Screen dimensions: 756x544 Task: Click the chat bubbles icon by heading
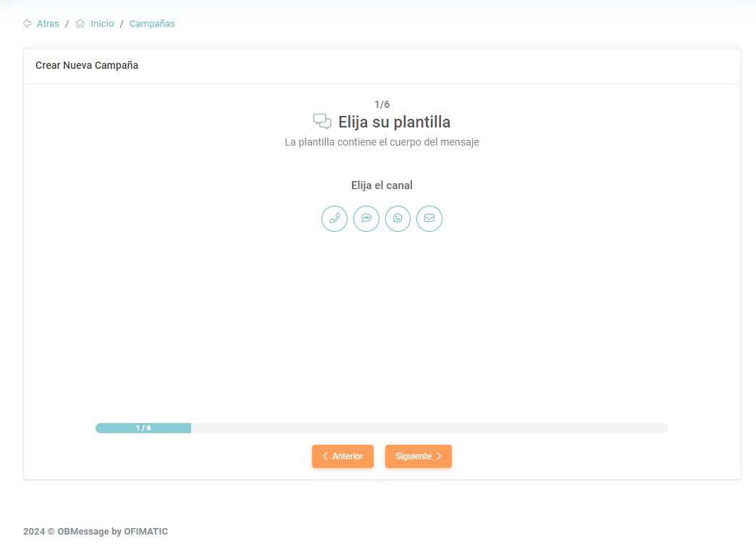[322, 122]
